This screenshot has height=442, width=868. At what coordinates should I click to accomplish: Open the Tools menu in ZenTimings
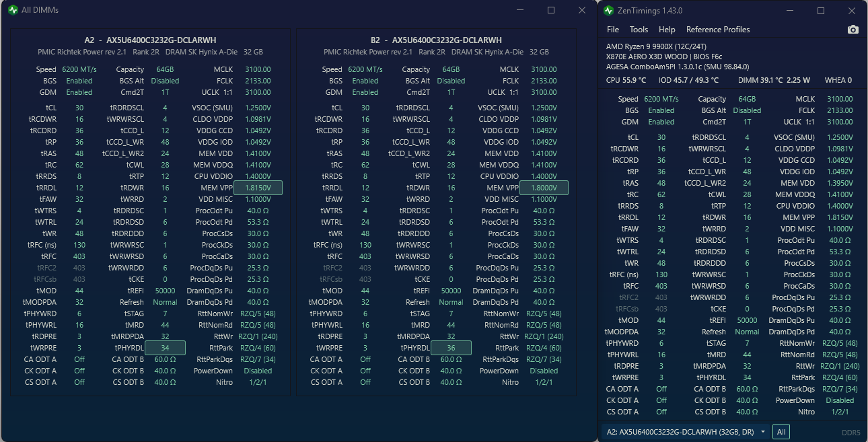pos(639,30)
